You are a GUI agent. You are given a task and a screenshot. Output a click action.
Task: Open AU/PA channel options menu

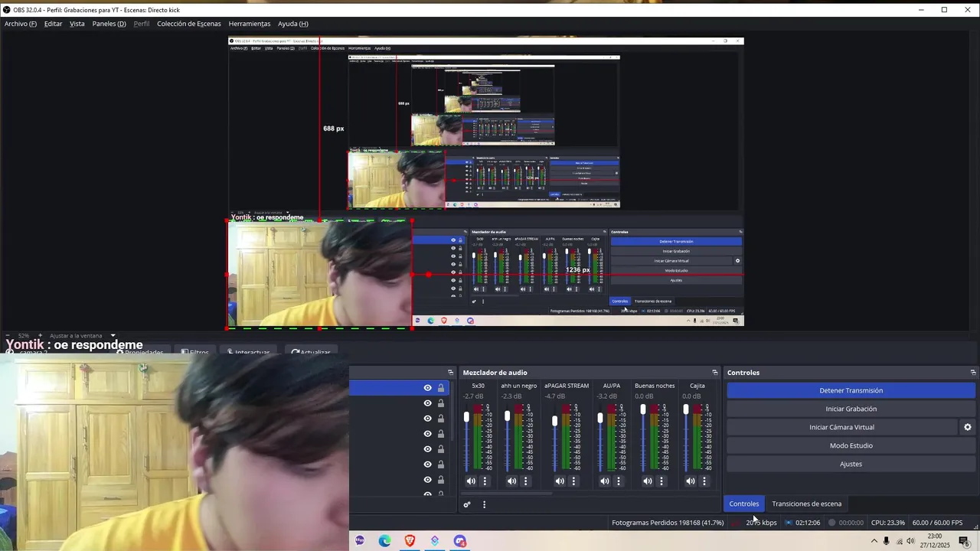click(619, 481)
